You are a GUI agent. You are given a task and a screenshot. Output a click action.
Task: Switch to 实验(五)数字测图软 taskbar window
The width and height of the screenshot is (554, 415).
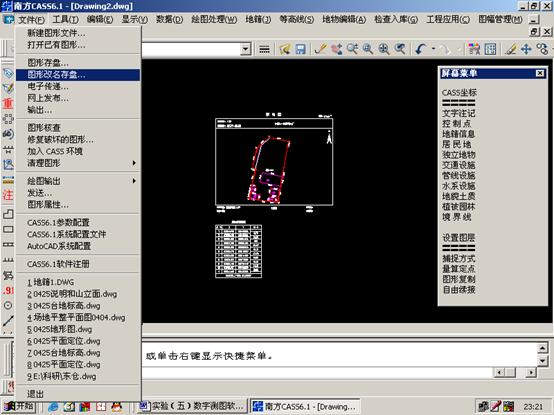pyautogui.click(x=192, y=407)
